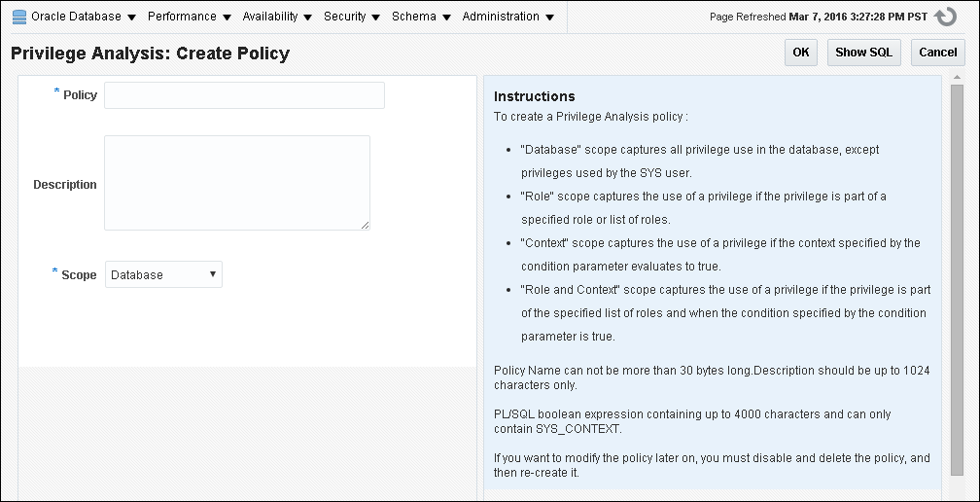Click the page refresh icon
980x502 pixels.
pos(944,18)
